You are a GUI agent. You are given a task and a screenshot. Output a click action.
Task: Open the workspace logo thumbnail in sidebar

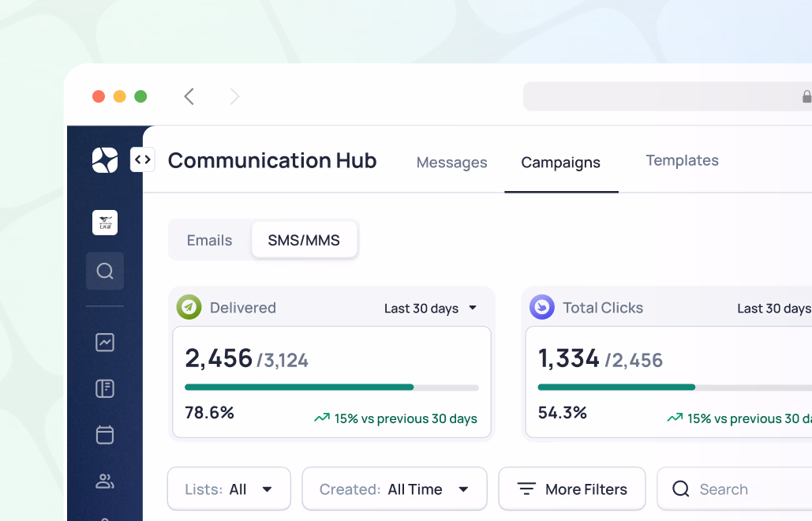tap(105, 223)
